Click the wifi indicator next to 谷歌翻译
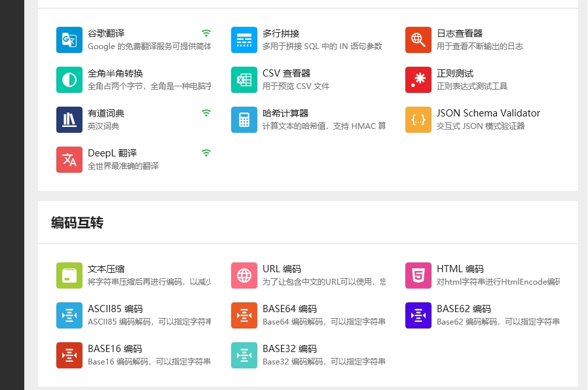Screen dimensions: 588x390 tap(206, 33)
